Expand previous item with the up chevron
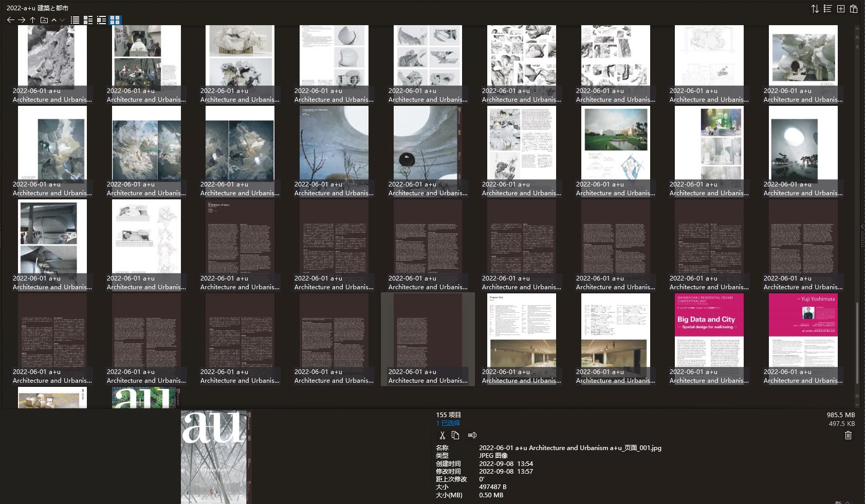Viewport: 865px width, 504px height. tap(53, 20)
